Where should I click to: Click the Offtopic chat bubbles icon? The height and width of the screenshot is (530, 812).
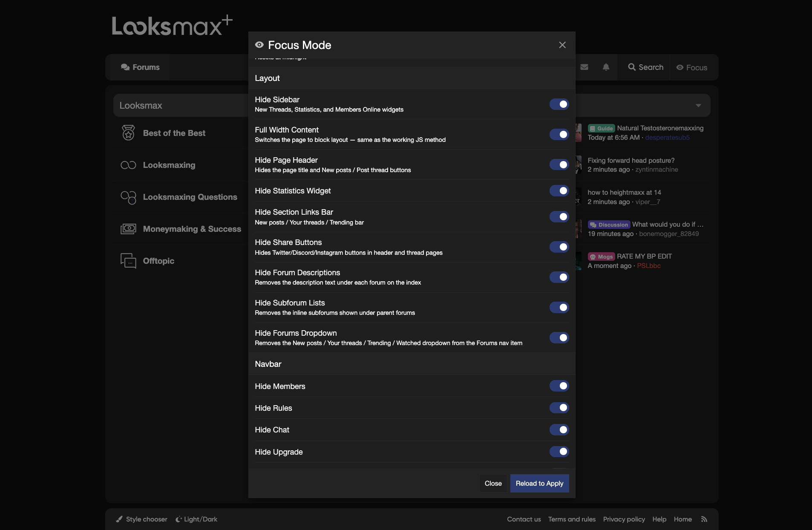point(128,261)
